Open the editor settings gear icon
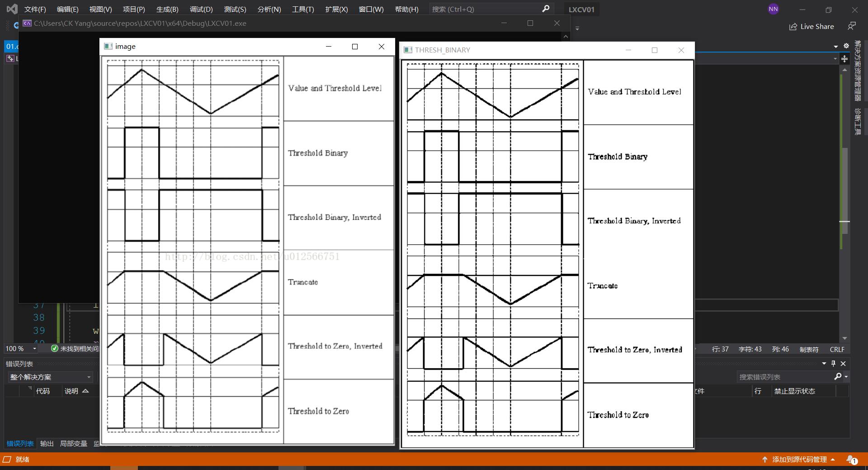 [846, 46]
